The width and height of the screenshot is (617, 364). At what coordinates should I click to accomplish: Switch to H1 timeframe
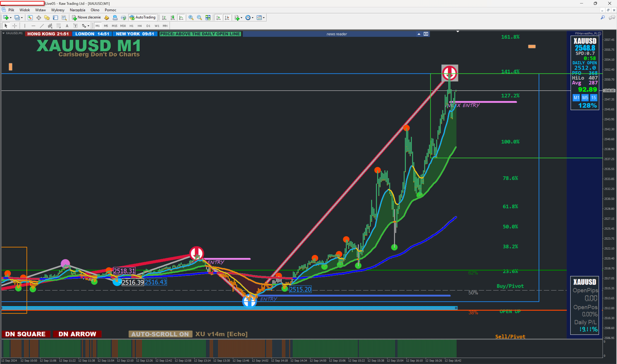tap(132, 26)
